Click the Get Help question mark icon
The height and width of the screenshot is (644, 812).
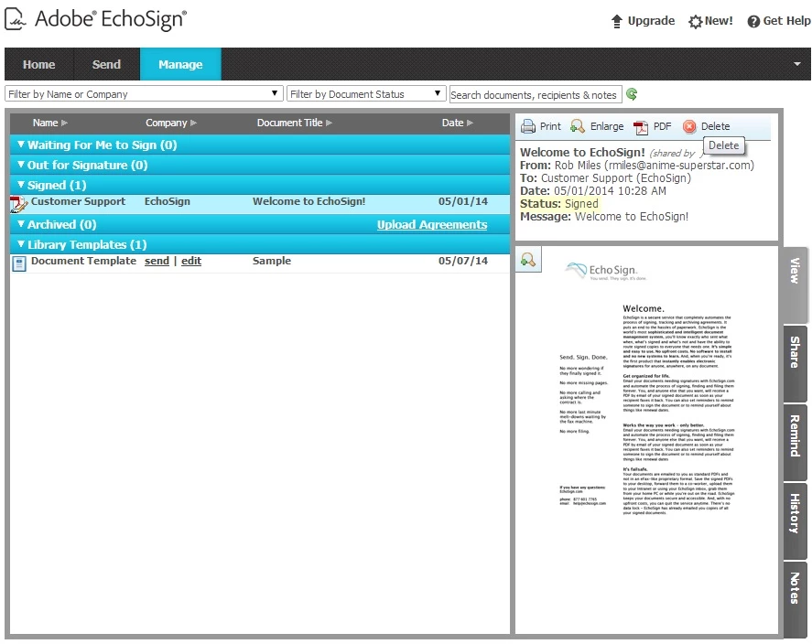coord(753,21)
